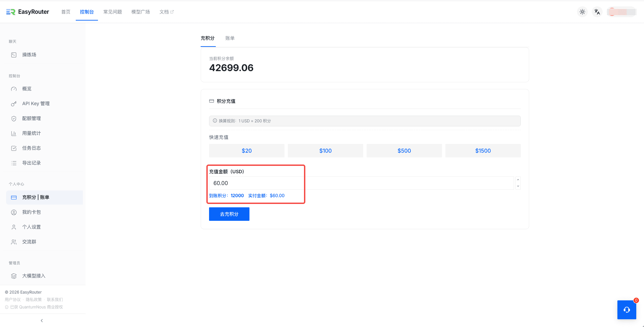
Task: Select the $1500 quick recharge button
Action: click(483, 151)
